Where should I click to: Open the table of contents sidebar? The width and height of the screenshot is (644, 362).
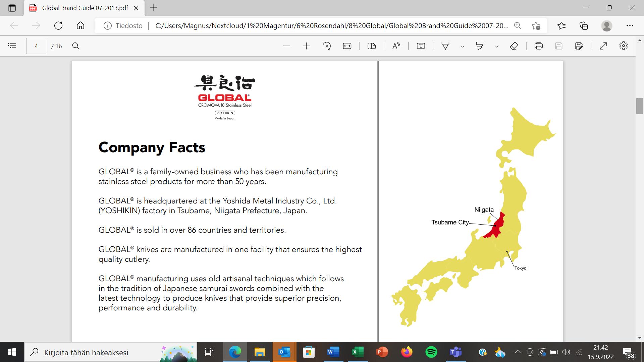12,46
